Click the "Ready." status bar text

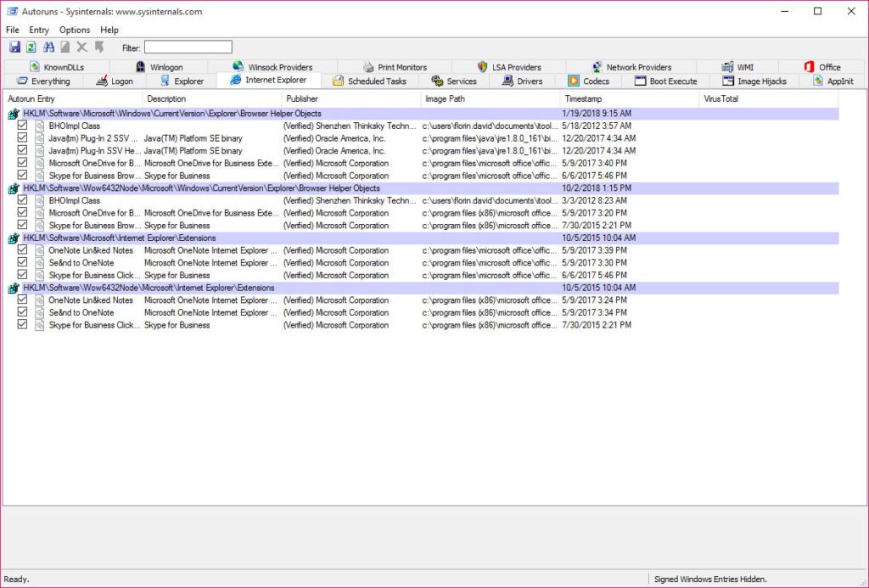coord(16,580)
